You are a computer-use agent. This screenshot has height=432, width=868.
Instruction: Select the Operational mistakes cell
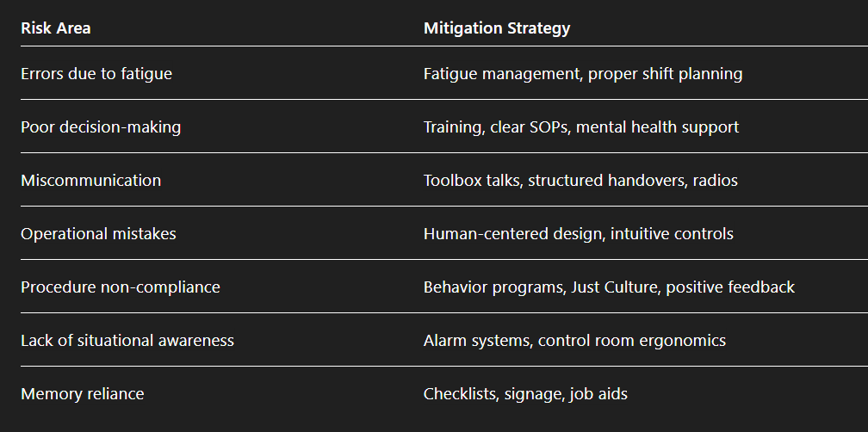click(98, 234)
